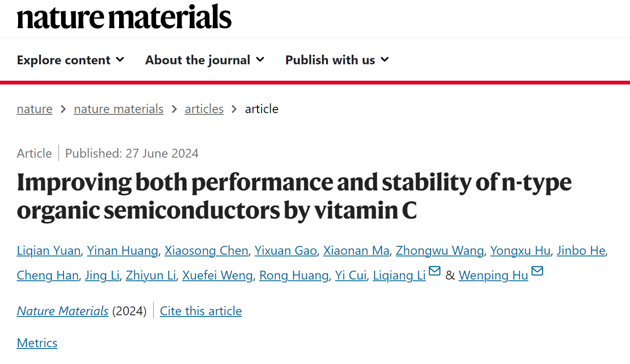Open Nature Materials journal link below authors
Screen dimensions: 630x364
pos(63,311)
